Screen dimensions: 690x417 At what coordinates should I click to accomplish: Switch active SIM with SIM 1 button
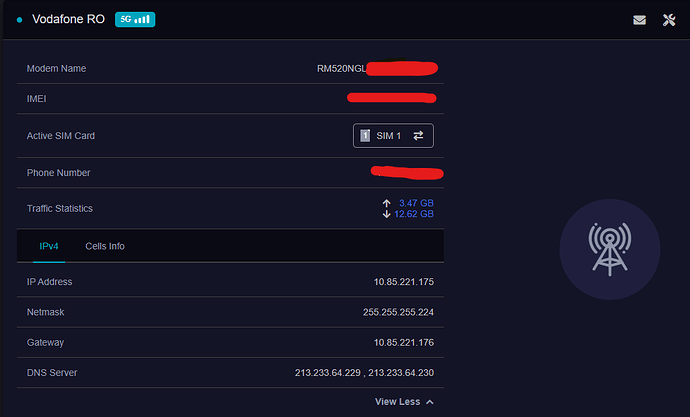[x=393, y=135]
